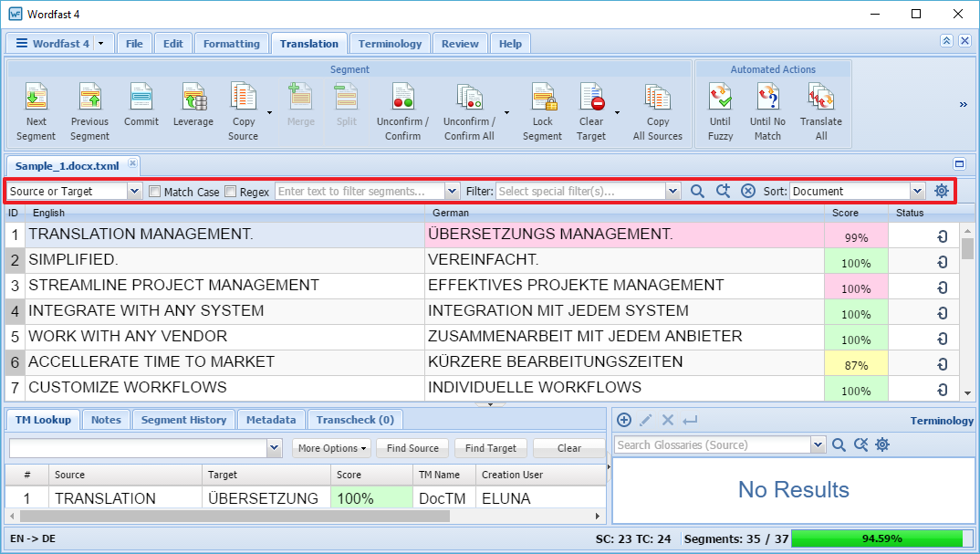
Task: Run Until Fuzzy automated action
Action: tap(720, 112)
